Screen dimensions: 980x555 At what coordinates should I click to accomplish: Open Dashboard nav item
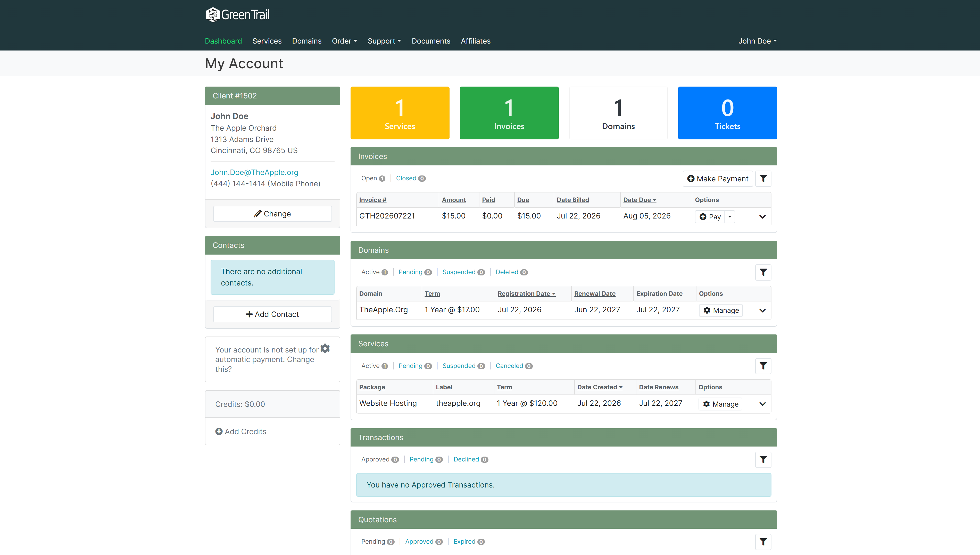click(223, 41)
